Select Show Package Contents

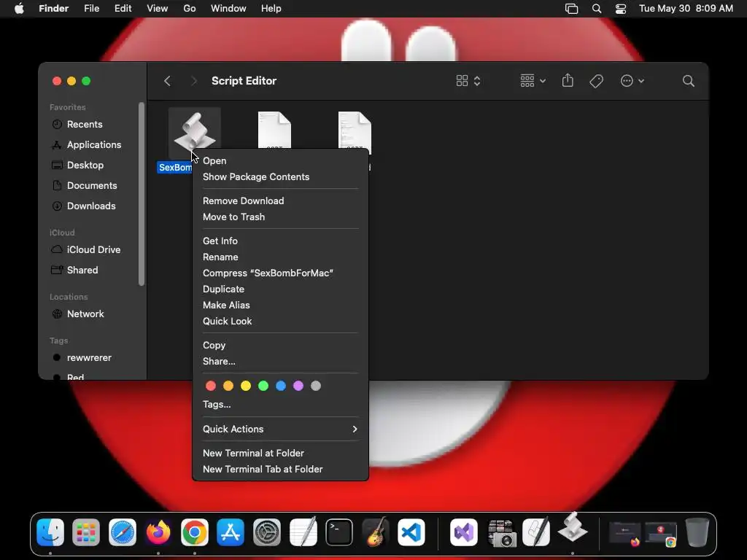280,176
